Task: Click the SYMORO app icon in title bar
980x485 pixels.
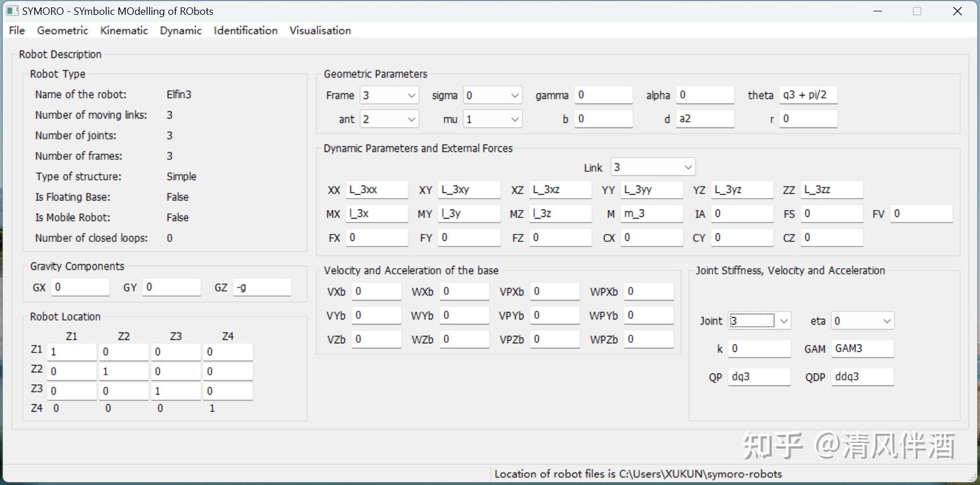Action: pyautogui.click(x=12, y=11)
